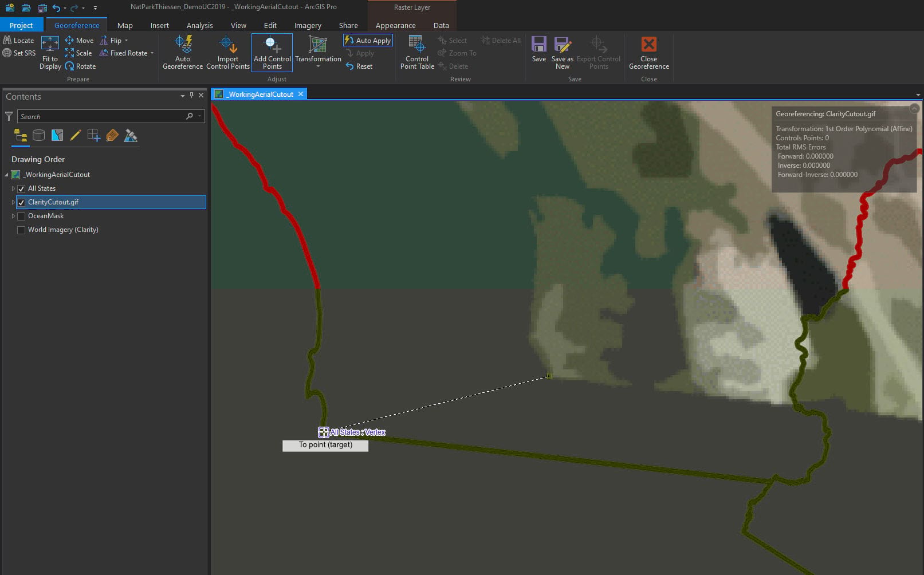This screenshot has width=924, height=575.
Task: Click the Save georeference icon
Action: [539, 44]
